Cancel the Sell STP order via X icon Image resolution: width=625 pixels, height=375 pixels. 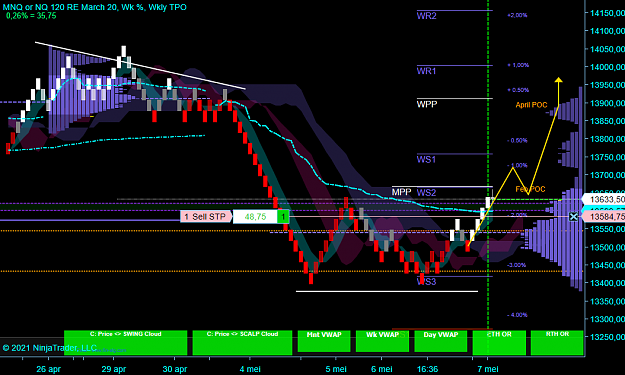(573, 217)
